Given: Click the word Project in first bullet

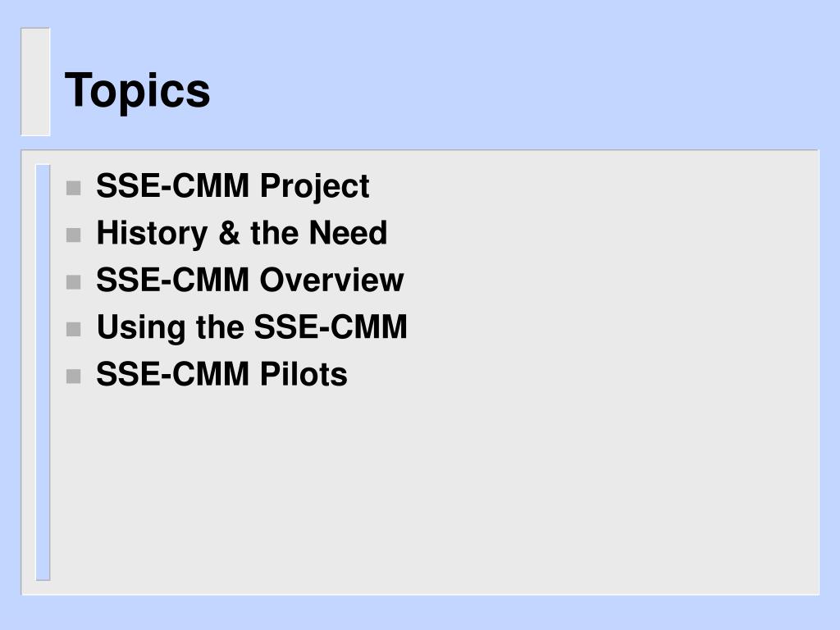Looking at the screenshot, I should pos(315,187).
